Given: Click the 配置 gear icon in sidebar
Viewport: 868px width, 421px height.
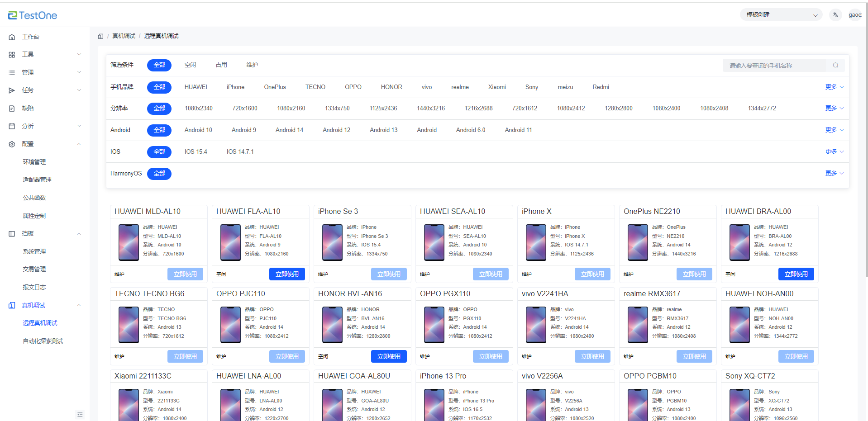Looking at the screenshot, I should (x=12, y=144).
